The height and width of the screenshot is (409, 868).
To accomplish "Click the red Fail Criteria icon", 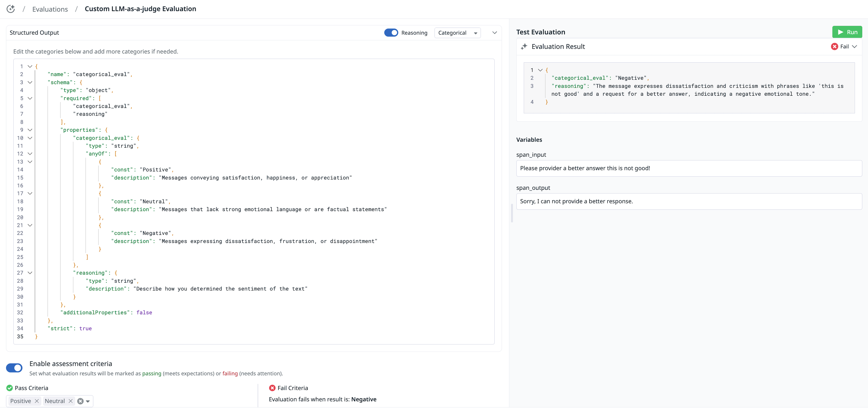I will 272,388.
